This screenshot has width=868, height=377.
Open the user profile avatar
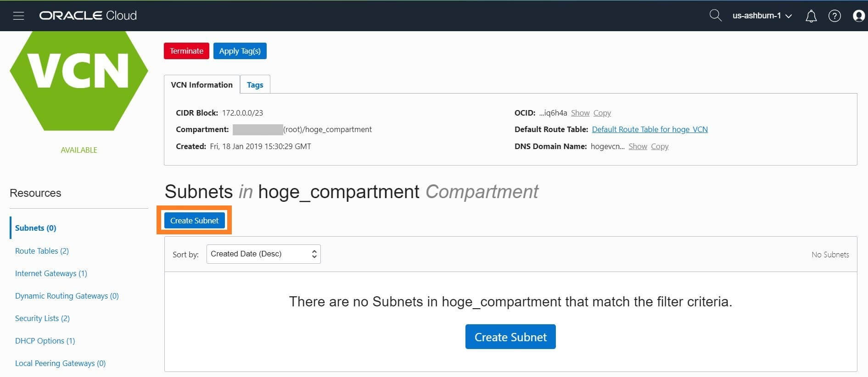pyautogui.click(x=859, y=16)
